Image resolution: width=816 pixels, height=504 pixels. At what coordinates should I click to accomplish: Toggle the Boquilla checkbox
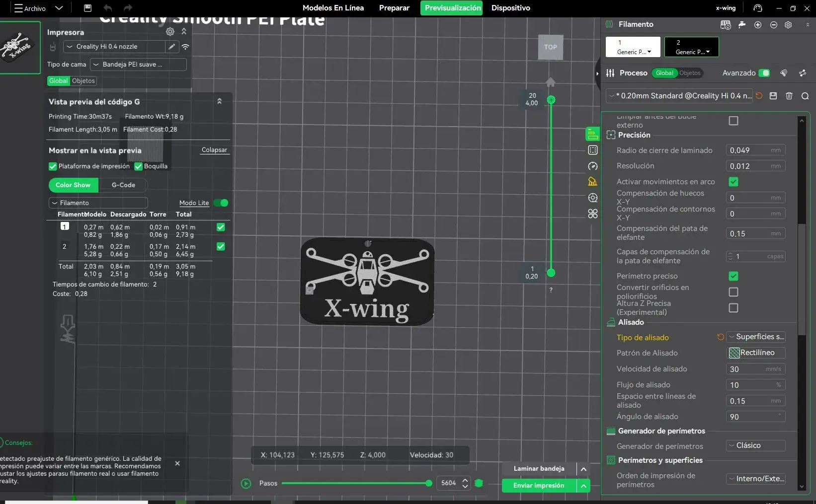[139, 166]
